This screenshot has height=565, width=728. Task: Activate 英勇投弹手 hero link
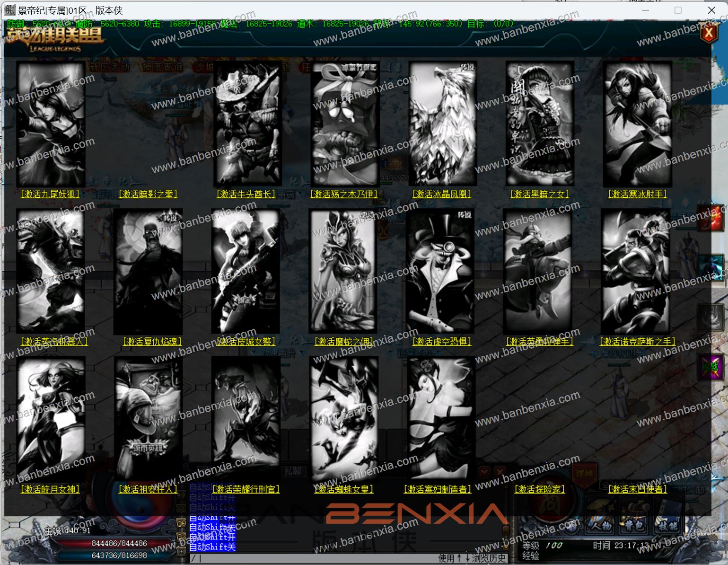[540, 342]
